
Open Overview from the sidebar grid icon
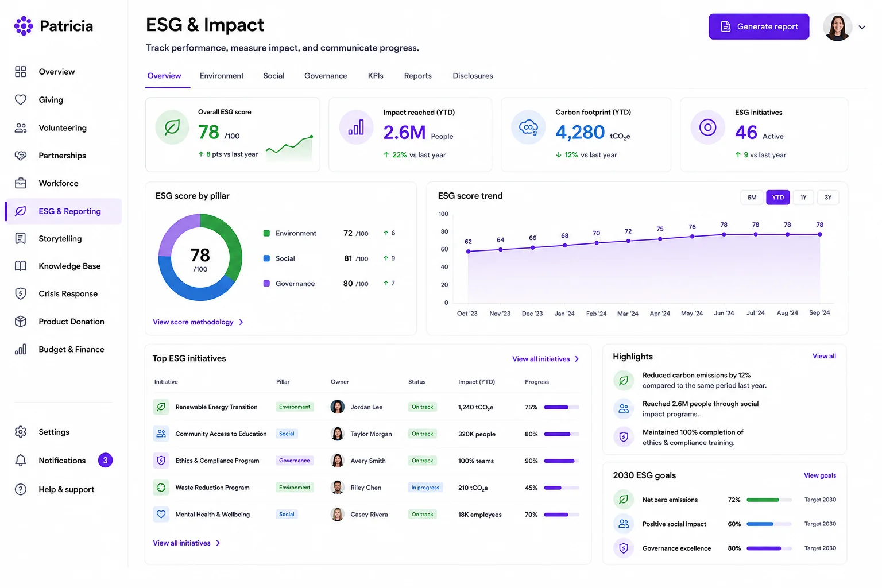(x=21, y=72)
